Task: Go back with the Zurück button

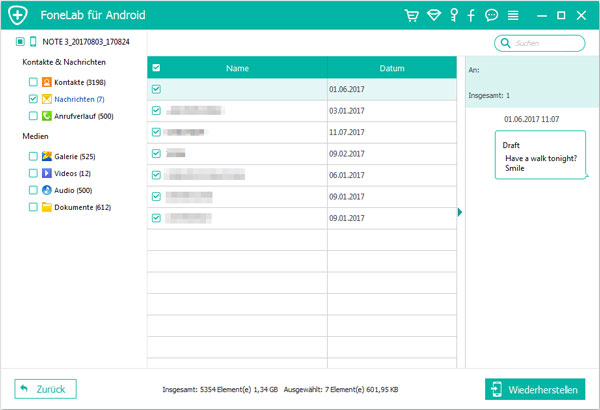Action: pyautogui.click(x=46, y=389)
